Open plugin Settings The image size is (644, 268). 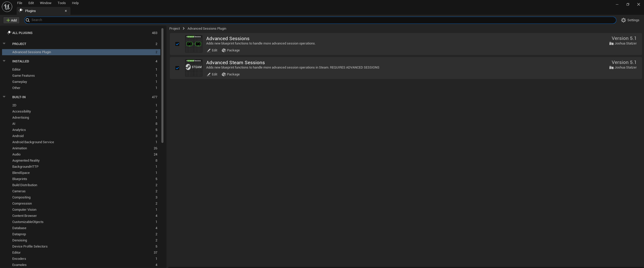click(630, 20)
